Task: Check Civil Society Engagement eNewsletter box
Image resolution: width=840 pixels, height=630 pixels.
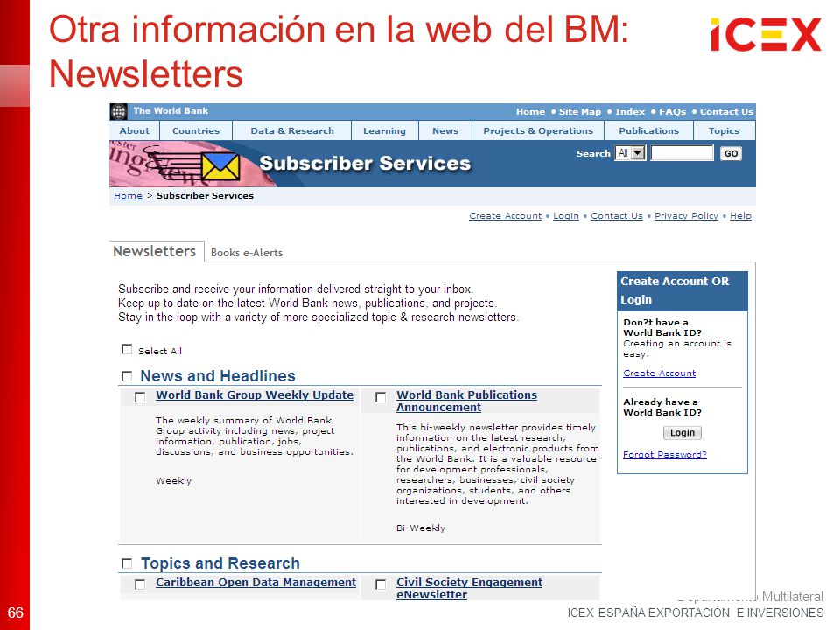Action: (x=381, y=584)
